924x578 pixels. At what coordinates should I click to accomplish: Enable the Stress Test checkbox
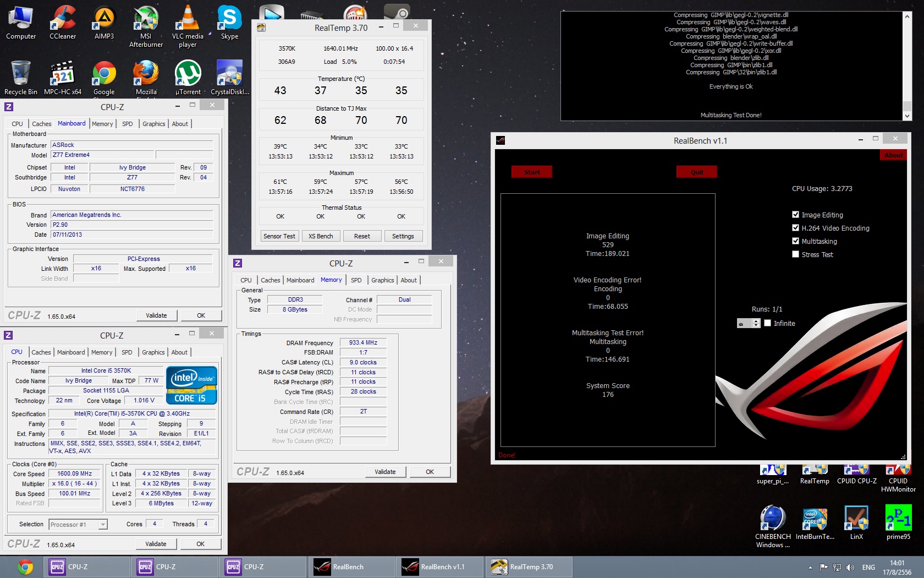[795, 254]
